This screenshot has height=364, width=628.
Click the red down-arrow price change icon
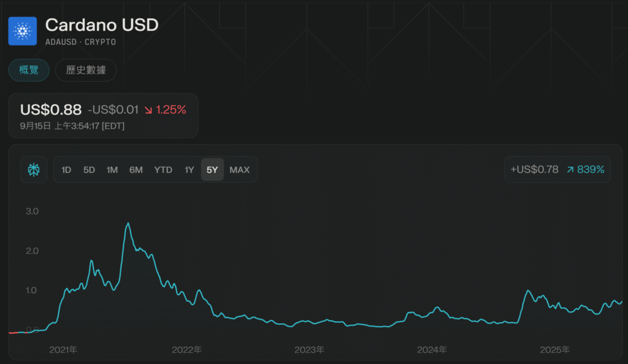(148, 110)
